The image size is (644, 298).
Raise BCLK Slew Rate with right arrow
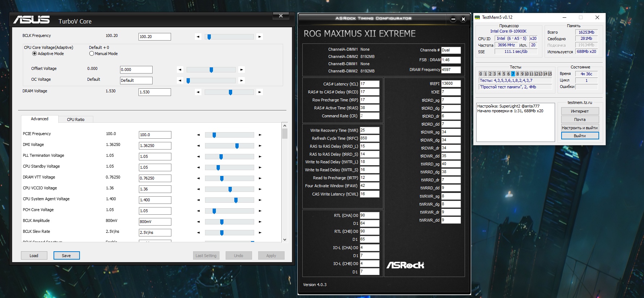pyautogui.click(x=260, y=232)
